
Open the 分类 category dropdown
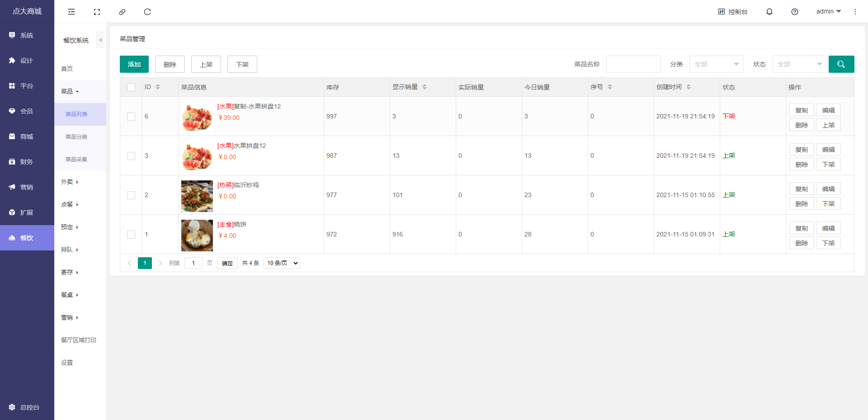[716, 64]
